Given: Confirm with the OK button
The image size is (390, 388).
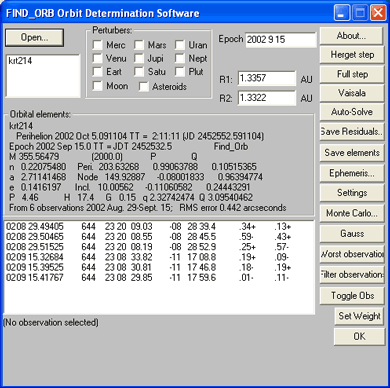Looking at the screenshot, I should tap(359, 337).
